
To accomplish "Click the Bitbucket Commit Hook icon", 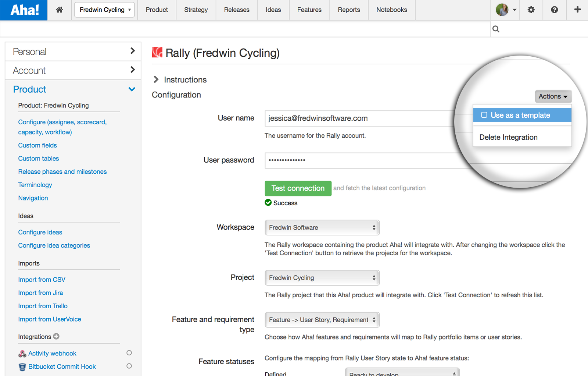I will [x=22, y=367].
